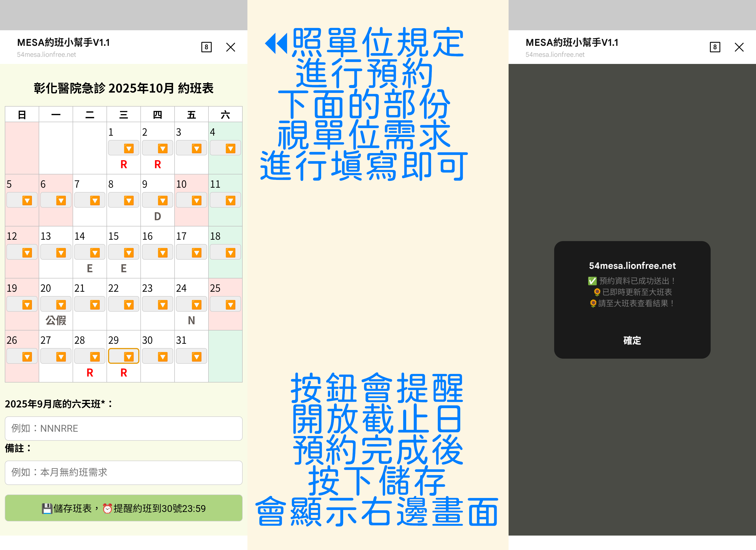
Task: Open shift dropdown for October 9
Action: pyautogui.click(x=157, y=200)
